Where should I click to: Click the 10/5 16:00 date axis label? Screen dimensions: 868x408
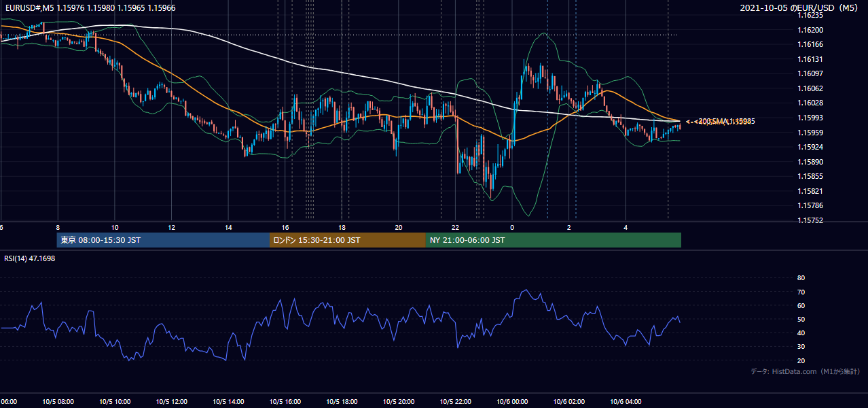point(285,402)
